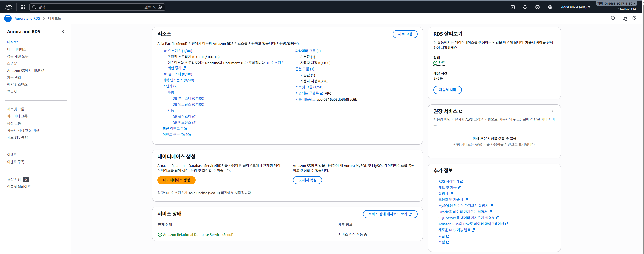Open 스냅샷 in the sidebar

(x=12, y=63)
